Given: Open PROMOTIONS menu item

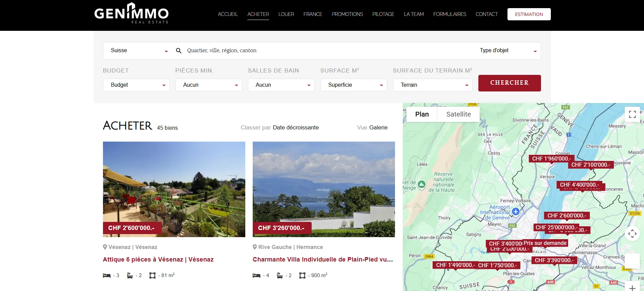Looking at the screenshot, I should 347,14.
